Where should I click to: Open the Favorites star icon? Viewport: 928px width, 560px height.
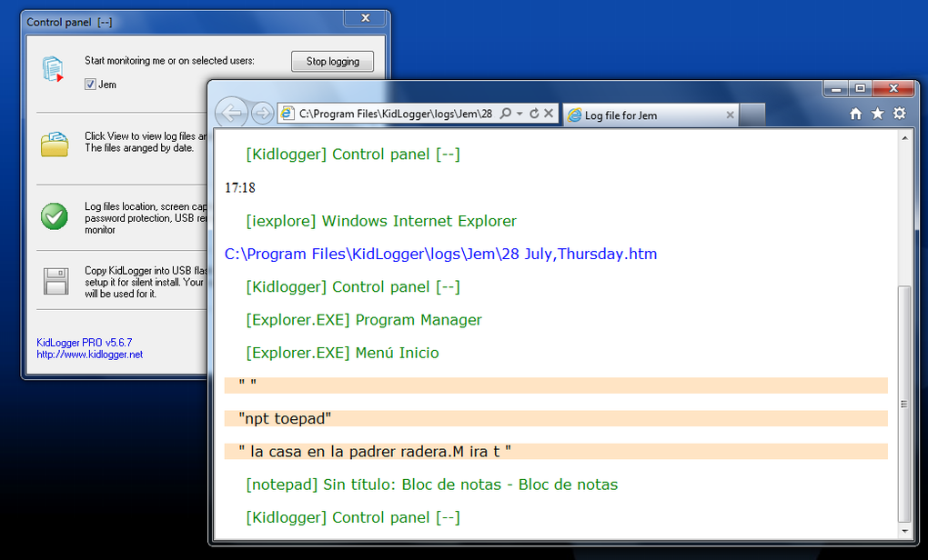point(878,114)
